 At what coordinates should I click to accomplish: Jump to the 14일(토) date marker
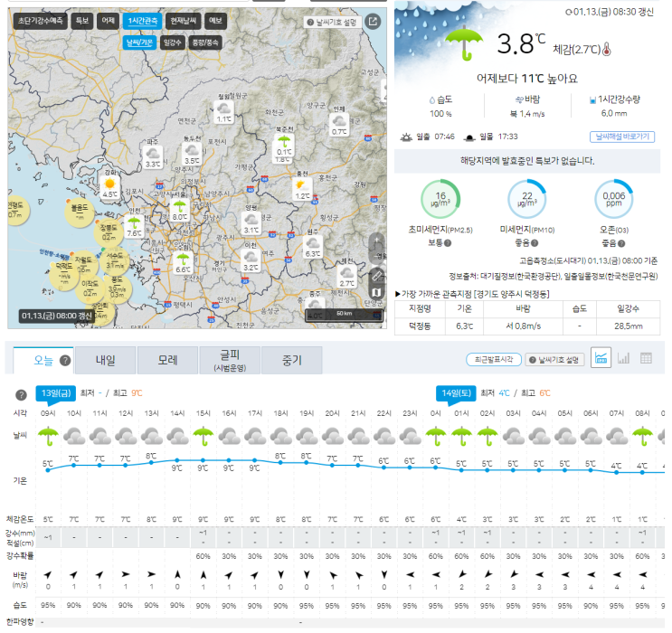click(x=456, y=393)
